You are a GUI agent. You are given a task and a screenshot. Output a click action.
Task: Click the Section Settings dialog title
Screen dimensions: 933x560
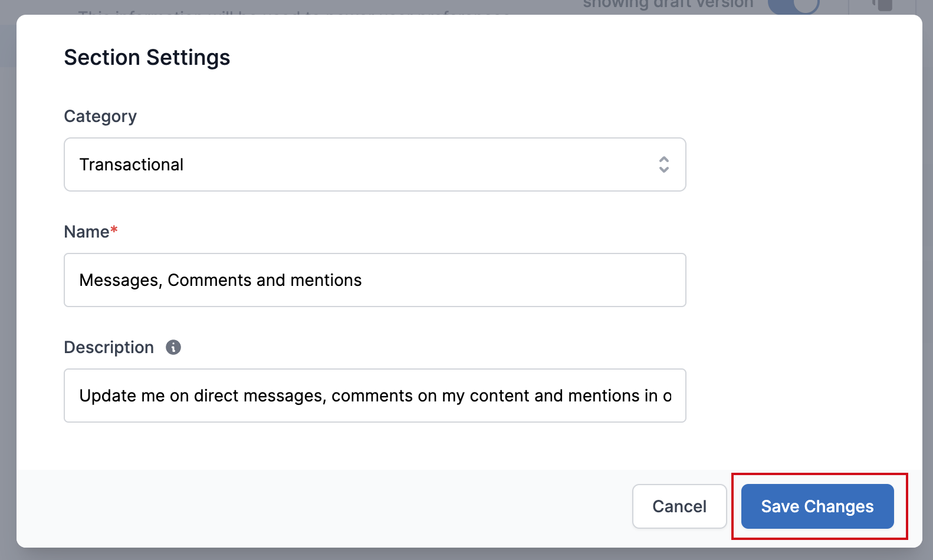147,58
